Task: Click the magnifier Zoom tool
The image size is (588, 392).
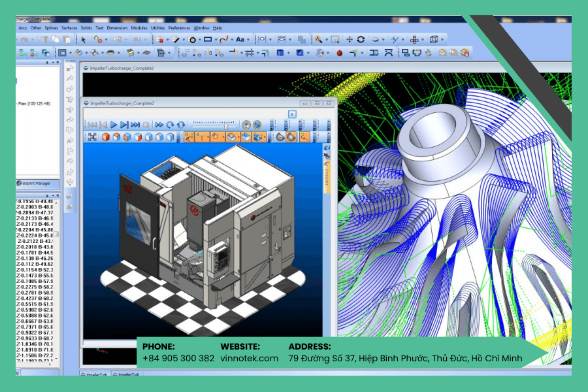Action: (x=318, y=39)
